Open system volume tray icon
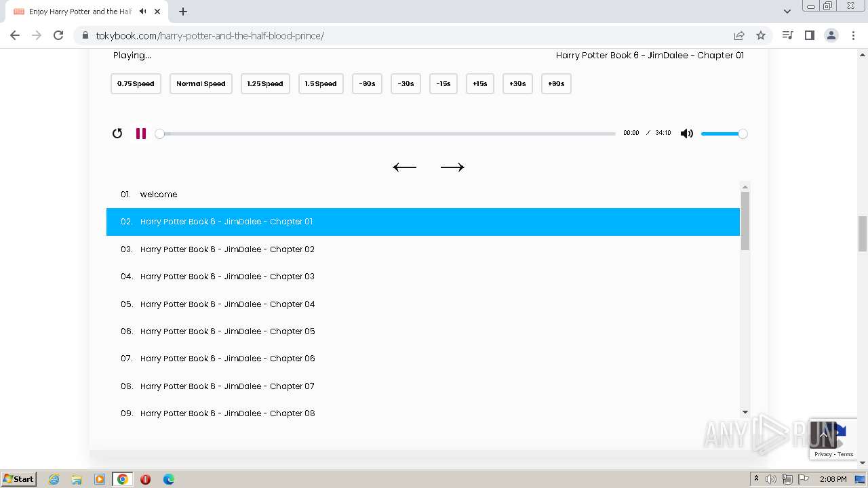The image size is (868, 488). click(x=771, y=479)
